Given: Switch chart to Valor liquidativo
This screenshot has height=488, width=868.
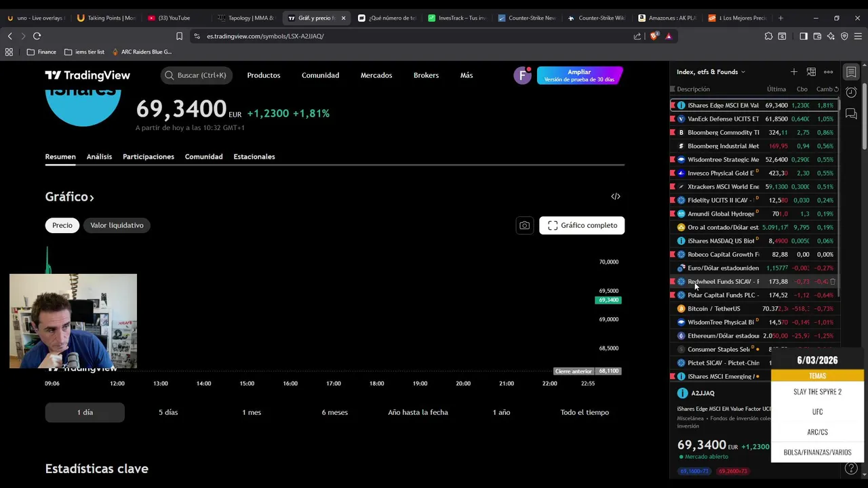Looking at the screenshot, I should (x=117, y=225).
